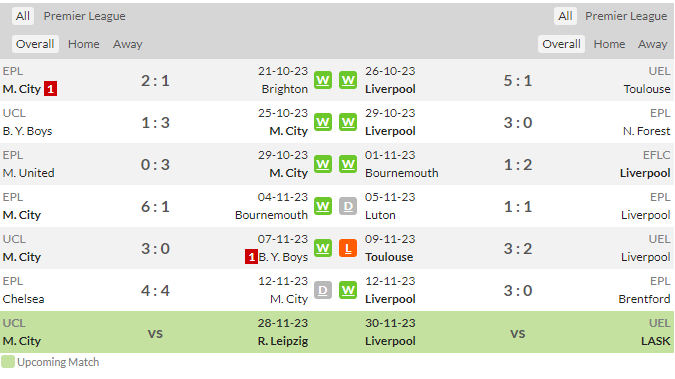Switch to the right Premier League tab

tap(626, 16)
